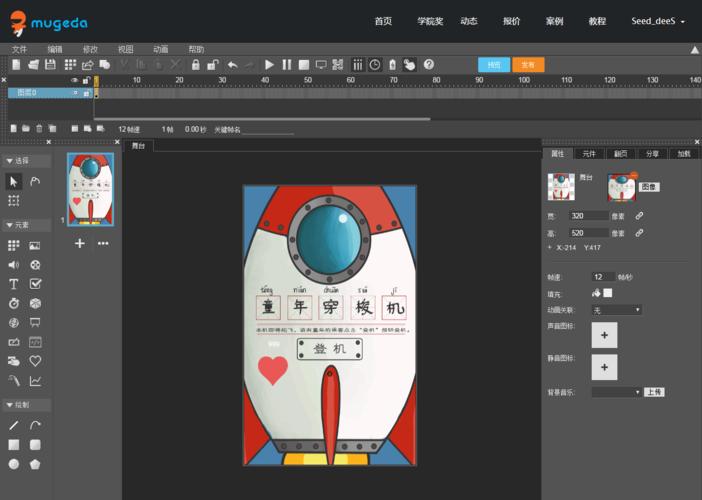
Task: Toggle the lock icon in the layer header
Action: pos(86,80)
